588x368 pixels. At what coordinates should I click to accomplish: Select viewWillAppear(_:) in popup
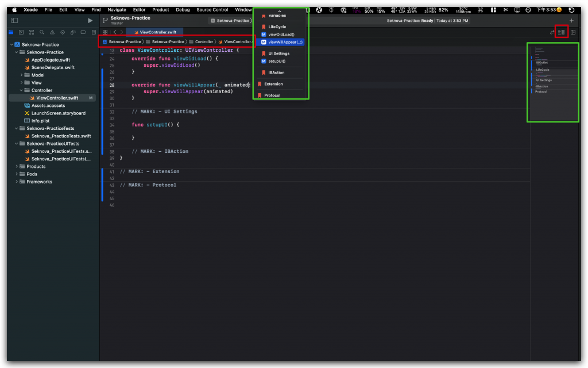click(x=281, y=42)
